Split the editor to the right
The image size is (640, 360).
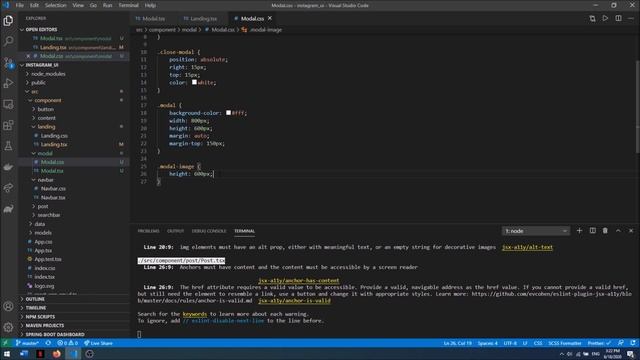(x=618, y=18)
